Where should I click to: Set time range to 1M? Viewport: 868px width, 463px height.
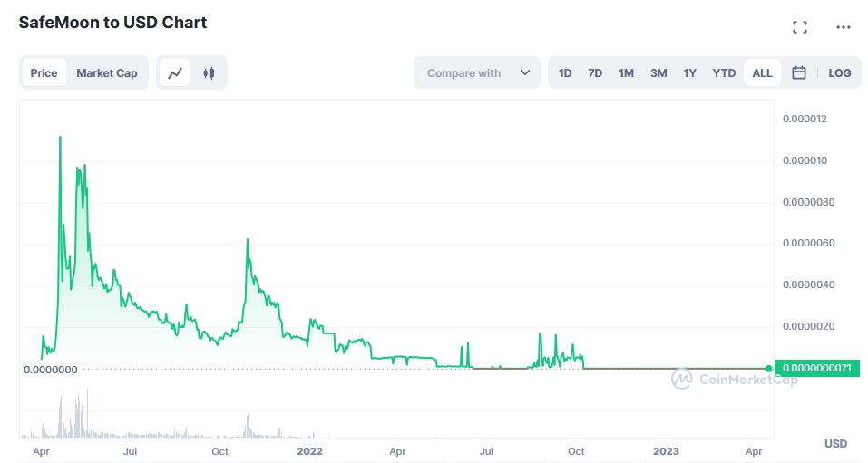pos(626,73)
